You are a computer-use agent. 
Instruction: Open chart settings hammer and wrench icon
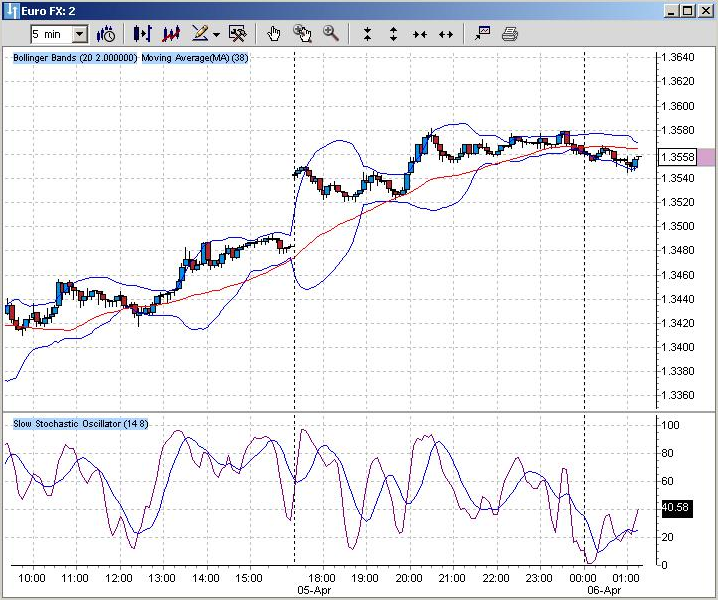tap(238, 34)
